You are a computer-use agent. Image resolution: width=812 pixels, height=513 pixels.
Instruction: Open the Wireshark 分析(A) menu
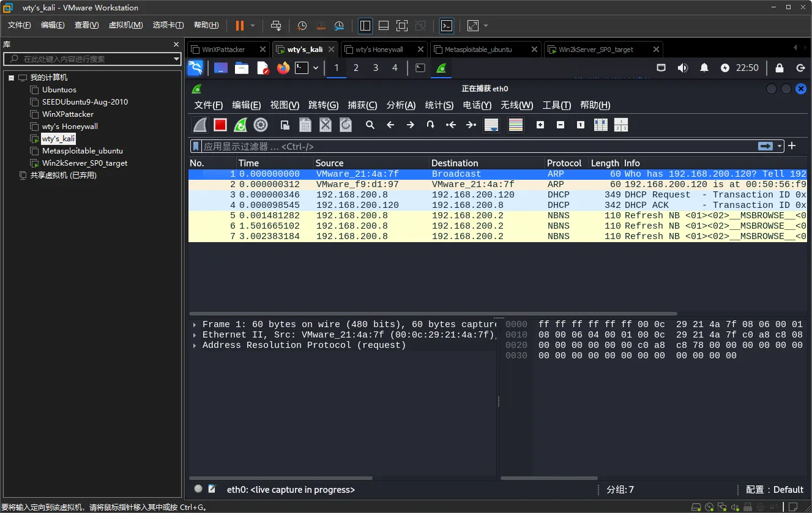pyautogui.click(x=401, y=105)
